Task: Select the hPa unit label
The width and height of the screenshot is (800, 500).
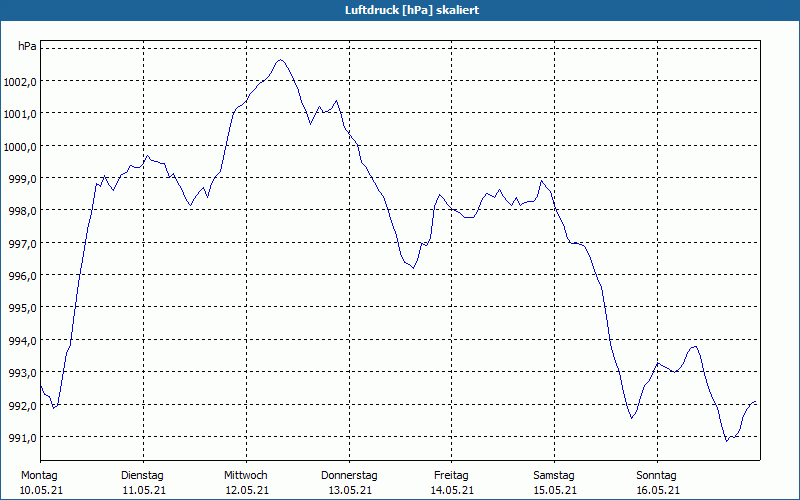Action: [27, 46]
